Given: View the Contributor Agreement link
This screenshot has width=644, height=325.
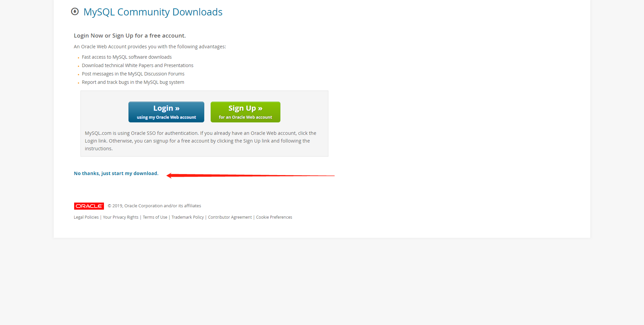Looking at the screenshot, I should tap(230, 217).
